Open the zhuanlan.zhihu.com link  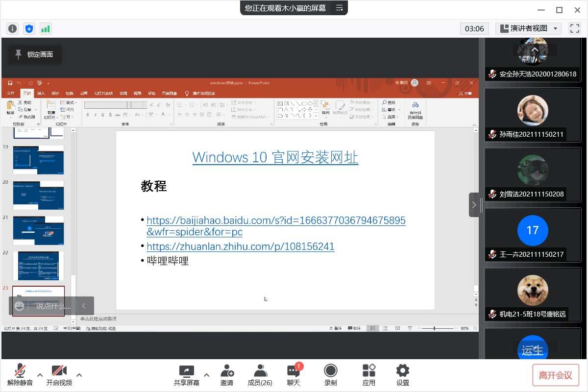[241, 246]
